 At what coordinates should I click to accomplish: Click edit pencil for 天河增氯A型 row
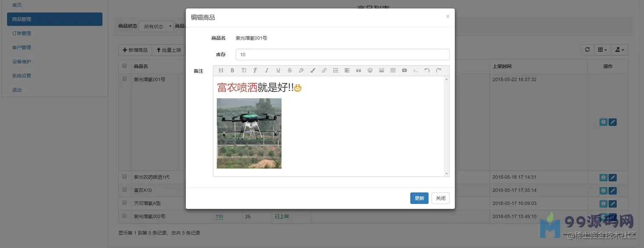612,204
